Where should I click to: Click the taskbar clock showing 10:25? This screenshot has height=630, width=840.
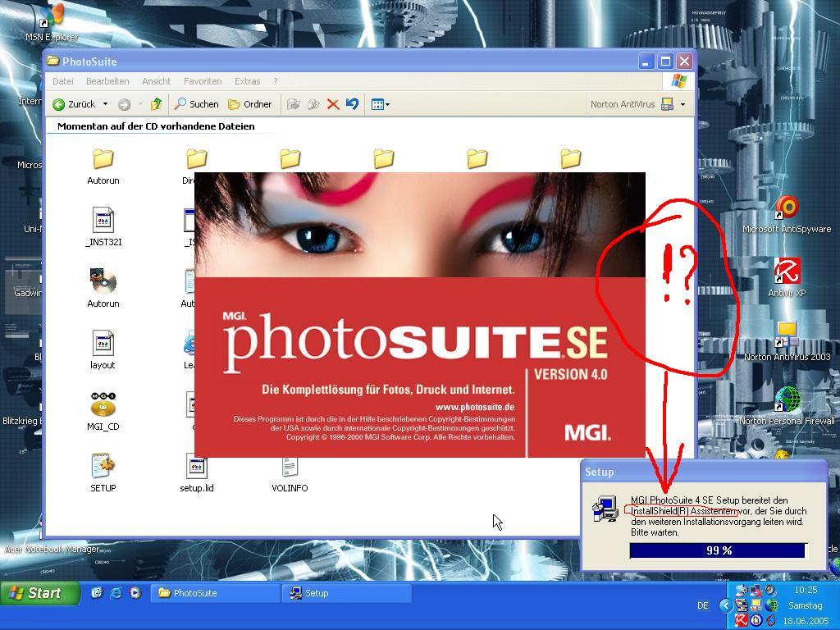[x=806, y=590]
